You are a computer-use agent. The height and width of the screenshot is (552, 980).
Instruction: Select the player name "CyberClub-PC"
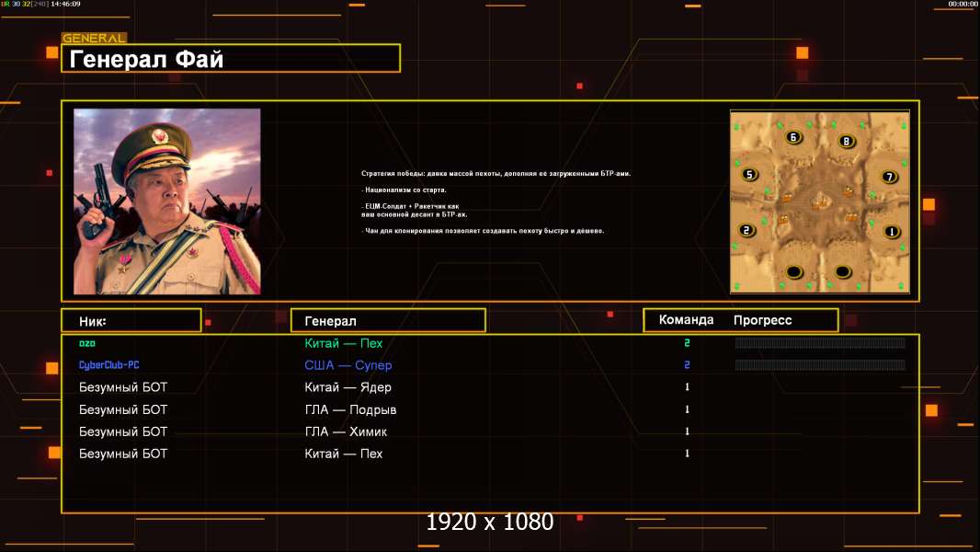tap(108, 364)
